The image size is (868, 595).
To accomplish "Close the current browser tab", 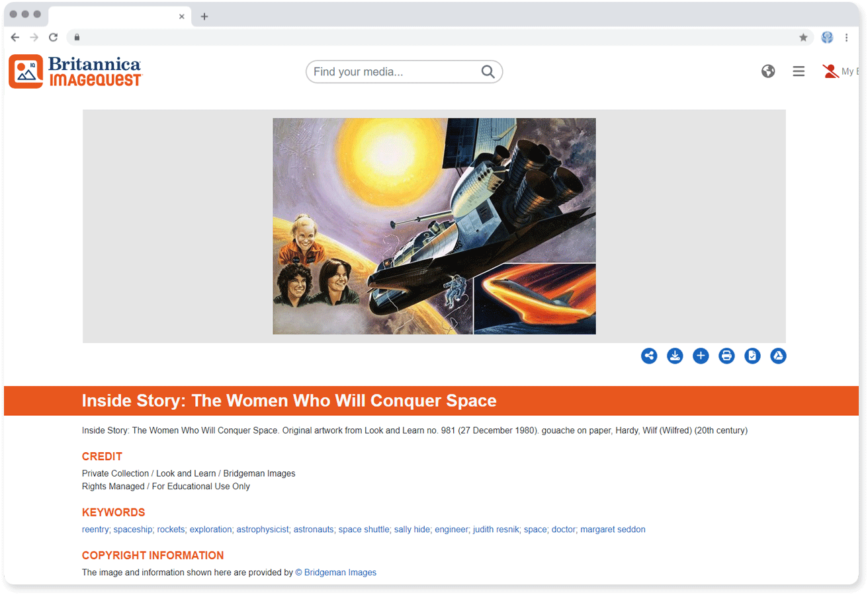I will pos(182,17).
